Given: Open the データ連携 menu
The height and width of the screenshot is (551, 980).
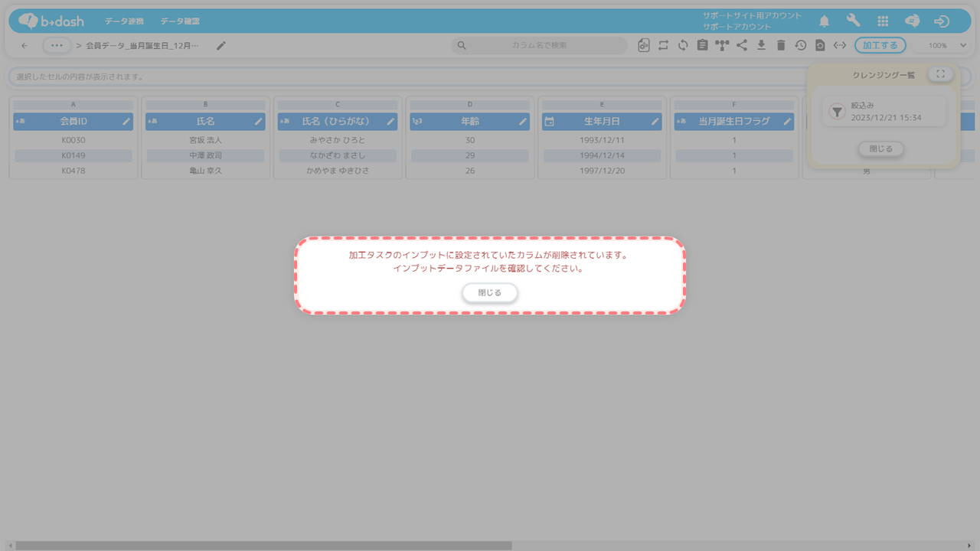Looking at the screenshot, I should click(x=124, y=21).
